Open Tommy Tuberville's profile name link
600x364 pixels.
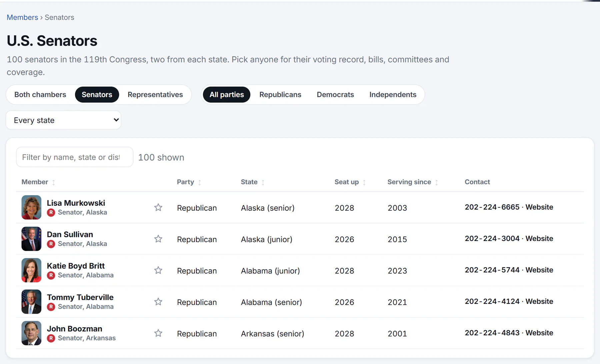80,297
